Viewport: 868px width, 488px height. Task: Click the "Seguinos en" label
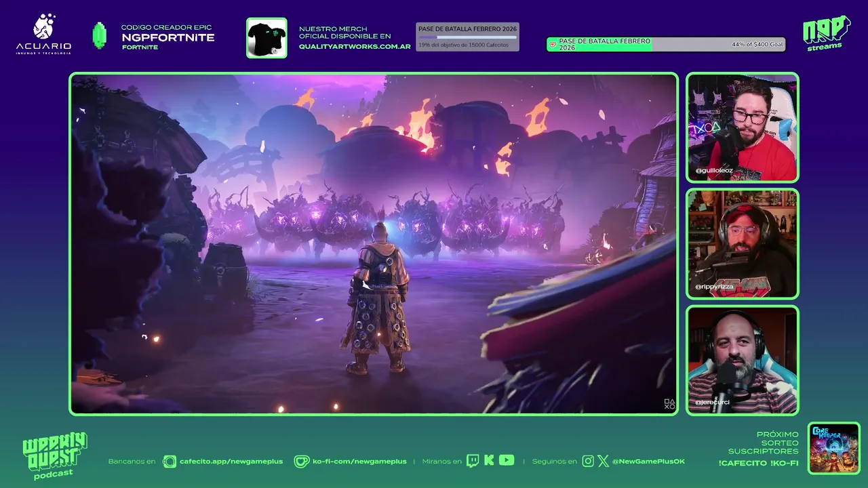(555, 462)
